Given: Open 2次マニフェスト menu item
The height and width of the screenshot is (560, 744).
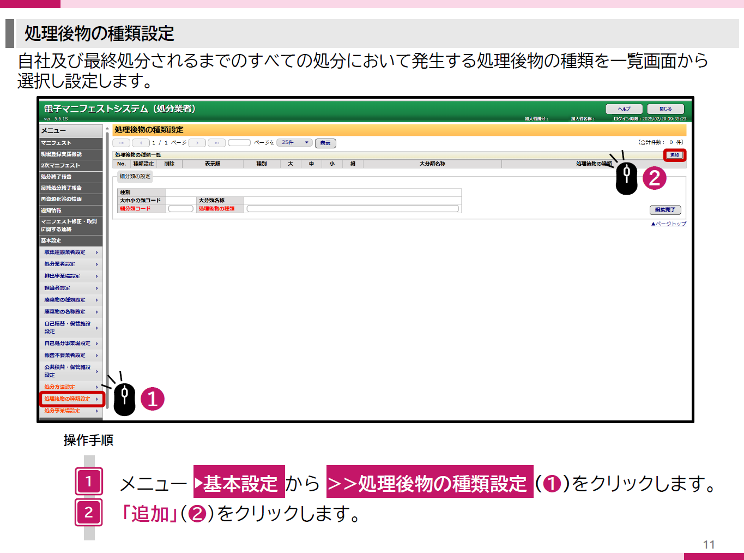Looking at the screenshot, I should 71,165.
